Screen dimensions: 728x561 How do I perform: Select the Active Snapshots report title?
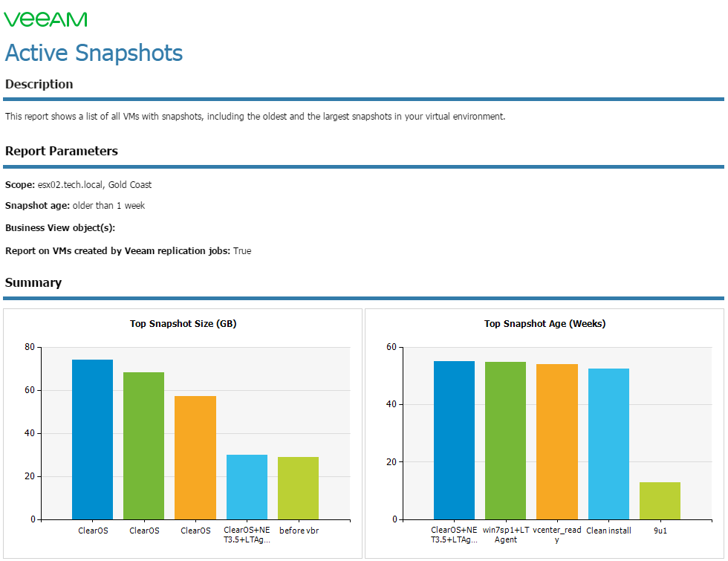94,53
